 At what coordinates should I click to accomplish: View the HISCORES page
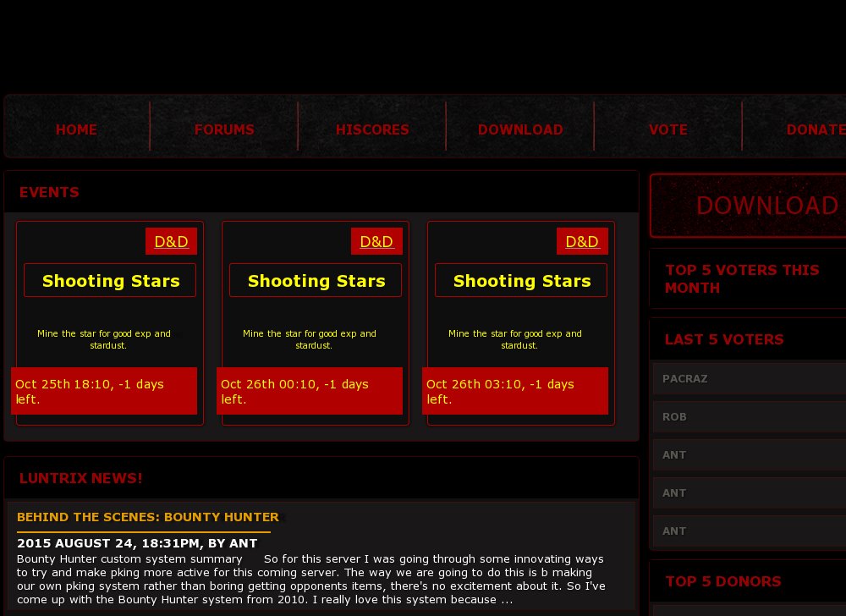point(372,129)
